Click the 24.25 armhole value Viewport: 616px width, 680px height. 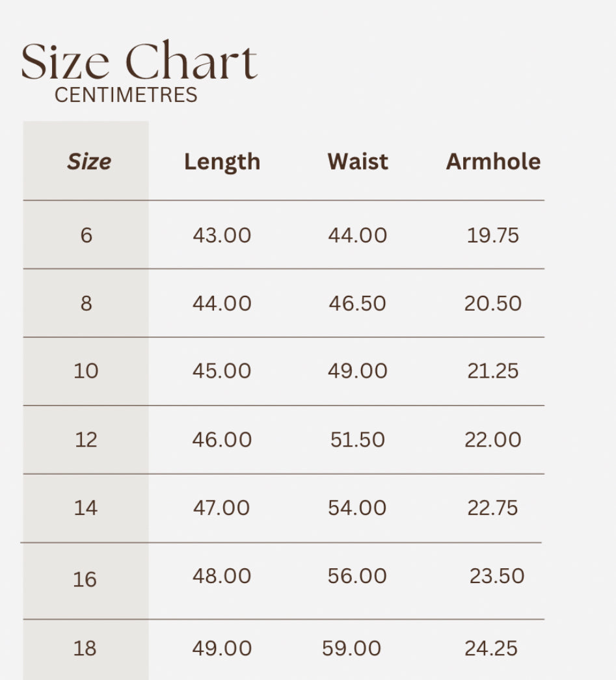point(491,649)
